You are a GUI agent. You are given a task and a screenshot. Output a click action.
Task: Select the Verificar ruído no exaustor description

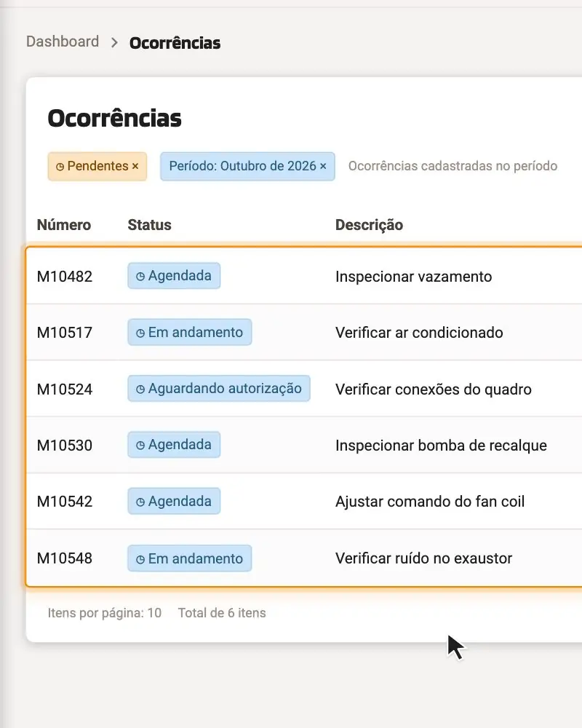click(x=423, y=558)
